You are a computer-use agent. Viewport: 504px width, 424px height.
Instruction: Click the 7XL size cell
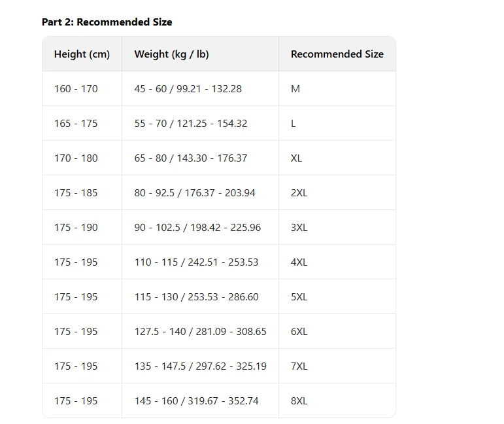point(299,366)
